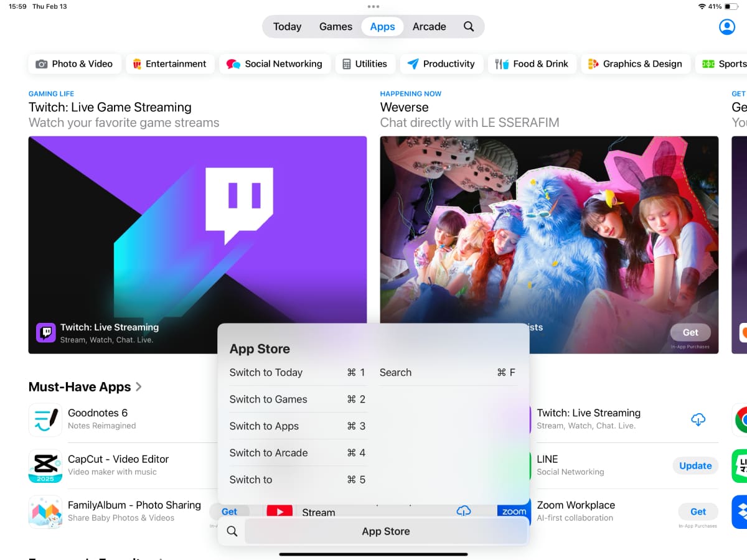The width and height of the screenshot is (747, 560).
Task: Open the account profile icon
Action: point(726,27)
